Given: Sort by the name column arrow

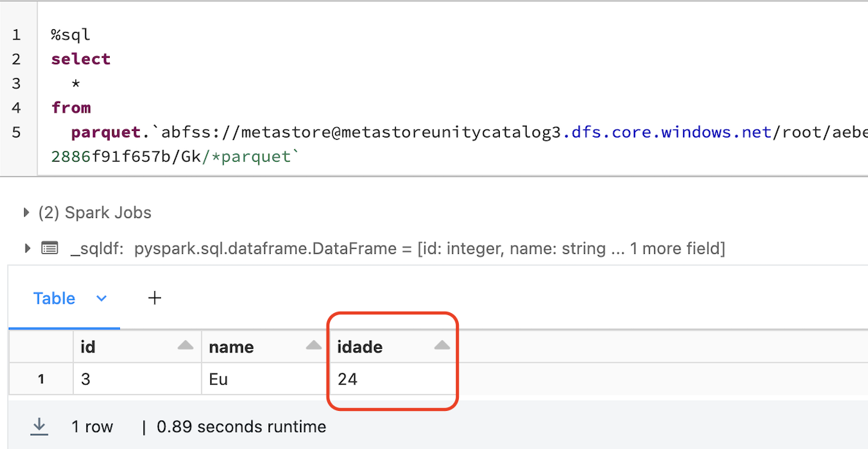Looking at the screenshot, I should tap(313, 346).
